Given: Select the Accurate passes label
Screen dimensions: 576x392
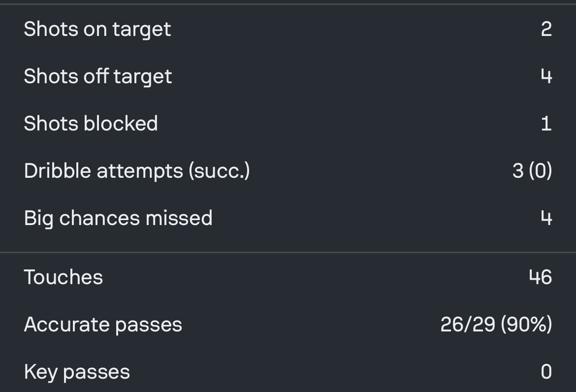Looking at the screenshot, I should click(x=103, y=325).
